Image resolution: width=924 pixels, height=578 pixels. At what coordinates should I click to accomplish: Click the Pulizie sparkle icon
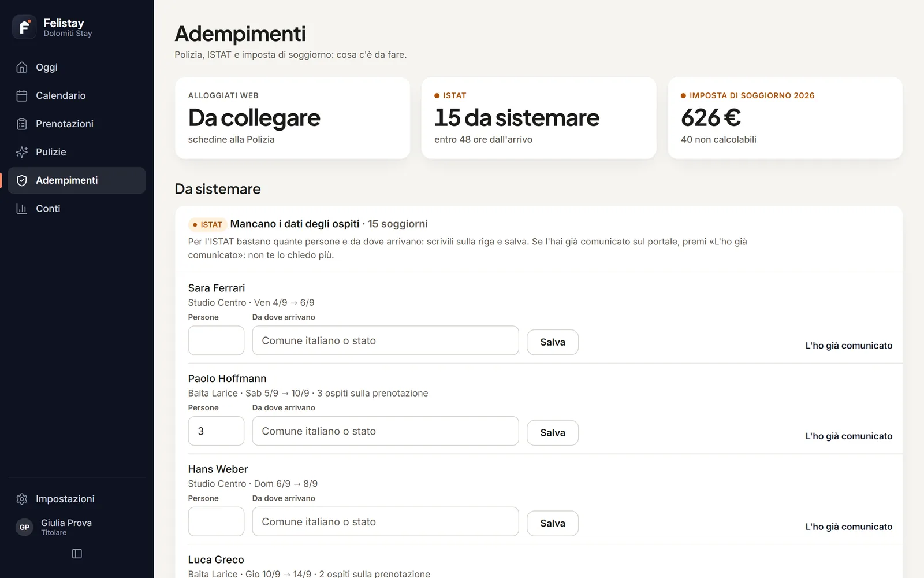22,152
